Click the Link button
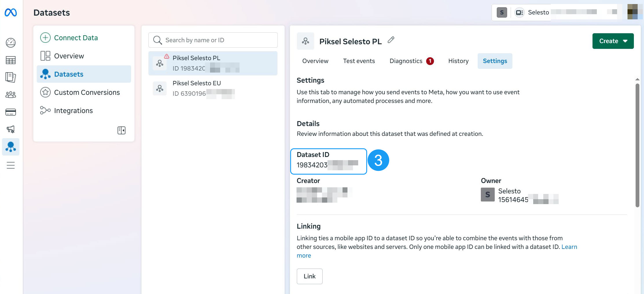Image resolution: width=644 pixels, height=294 pixels. point(309,276)
